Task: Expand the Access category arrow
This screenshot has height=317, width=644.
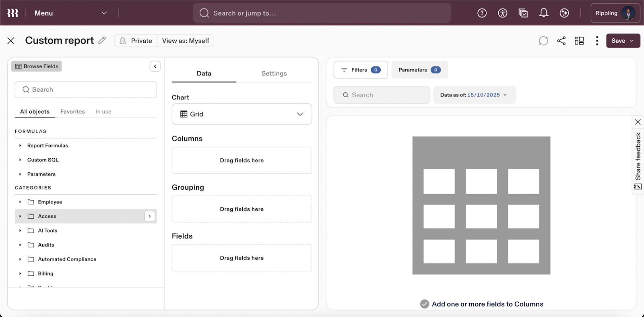Action: pyautogui.click(x=20, y=216)
